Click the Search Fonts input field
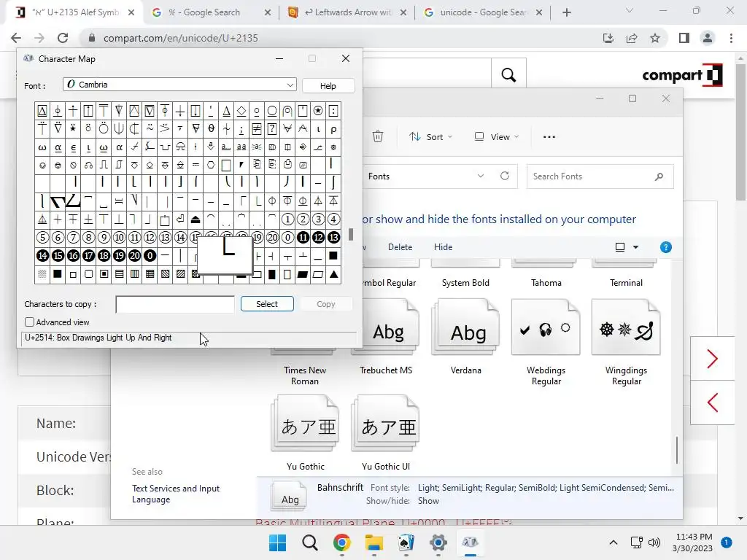Screen dimensions: 747x560 pos(600,176)
